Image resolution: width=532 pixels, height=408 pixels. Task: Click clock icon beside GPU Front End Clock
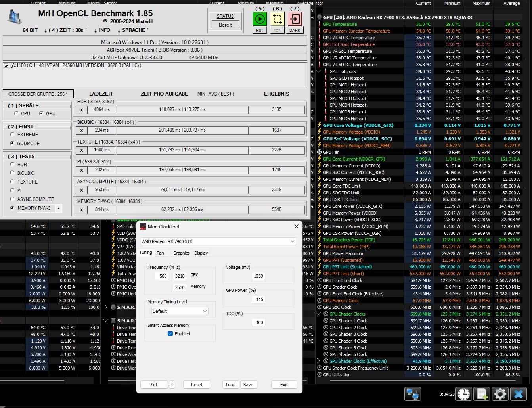tap(320, 280)
